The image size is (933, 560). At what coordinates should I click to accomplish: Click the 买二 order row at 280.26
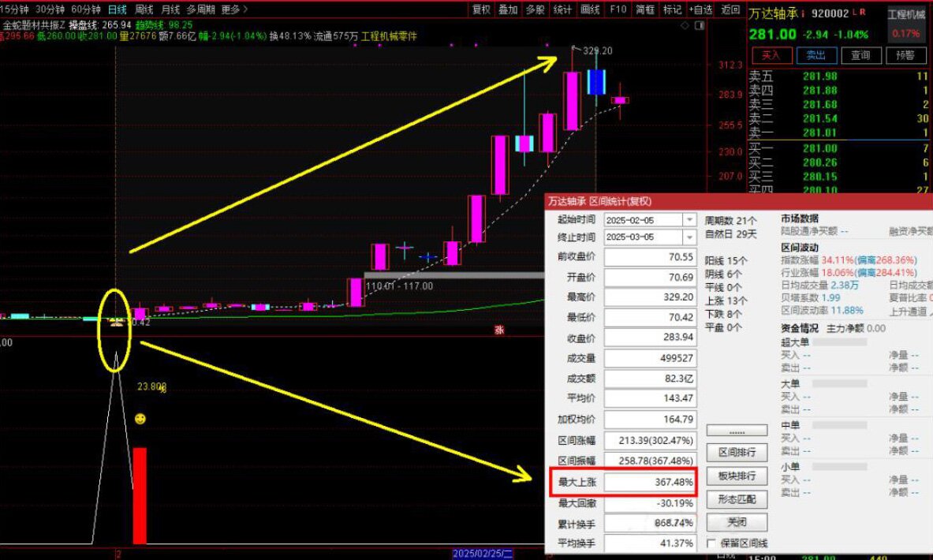point(838,162)
